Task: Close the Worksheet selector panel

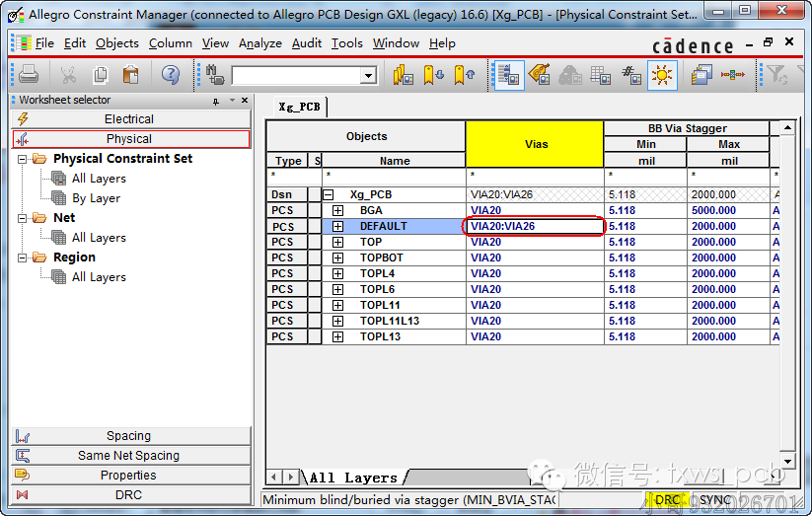Action: (x=245, y=100)
